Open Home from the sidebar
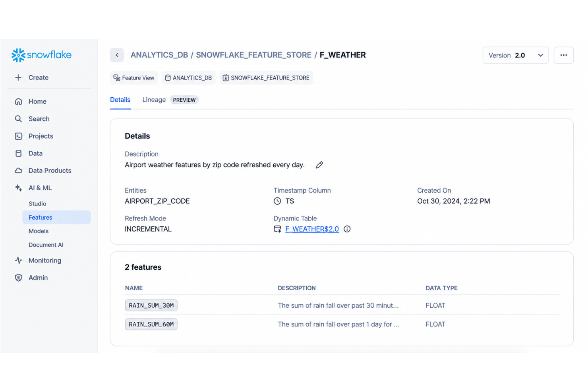Image resolution: width=588 pixels, height=392 pixels. (x=37, y=101)
